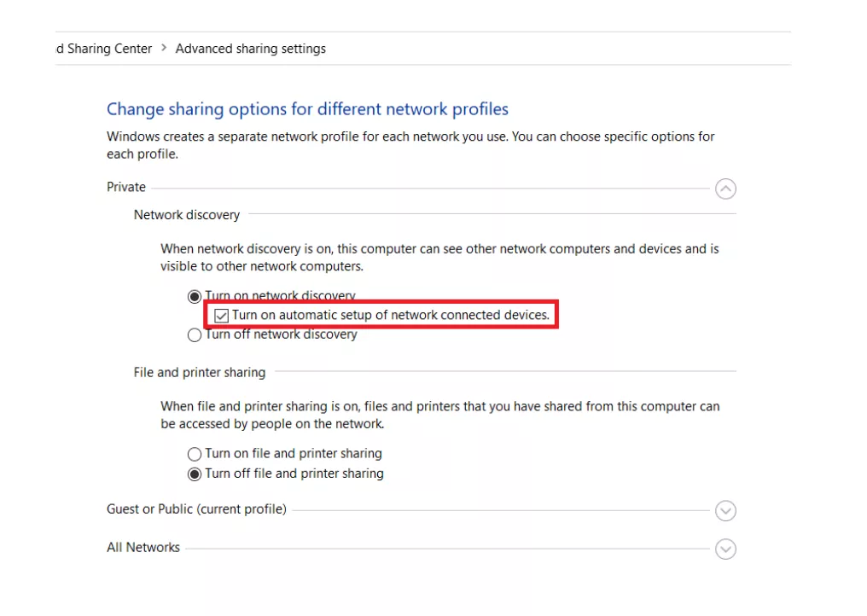Expand the Guest or Public profile section
The width and height of the screenshot is (867, 616).
(724, 510)
